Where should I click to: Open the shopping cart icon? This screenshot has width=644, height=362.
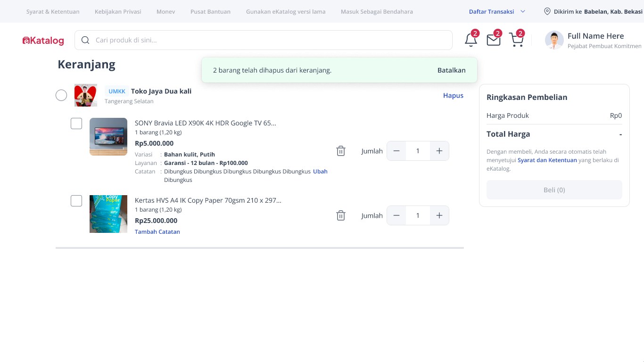coord(516,40)
